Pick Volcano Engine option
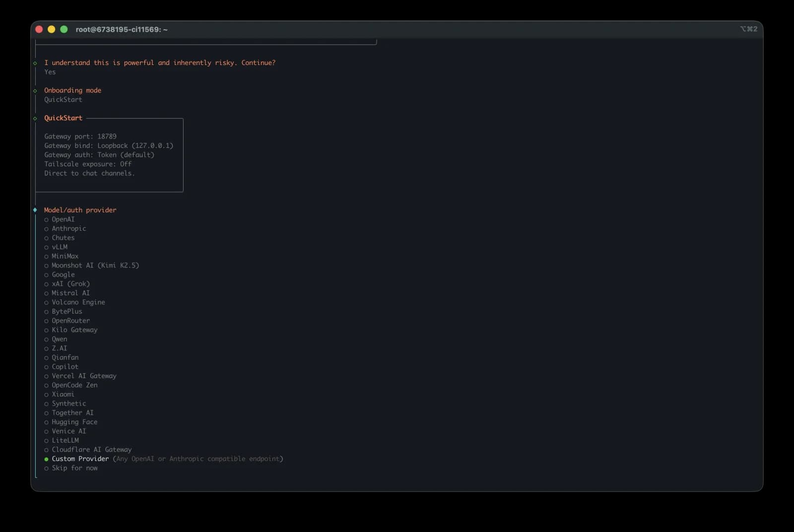Screen dimensions: 794x532 click(x=74, y=302)
